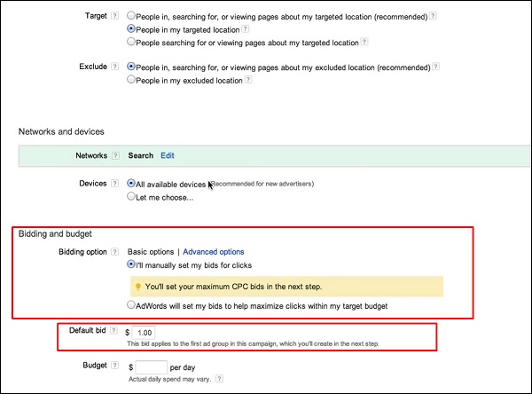Click the help icon next to Target
The height and width of the screenshot is (394, 532).
(x=116, y=16)
